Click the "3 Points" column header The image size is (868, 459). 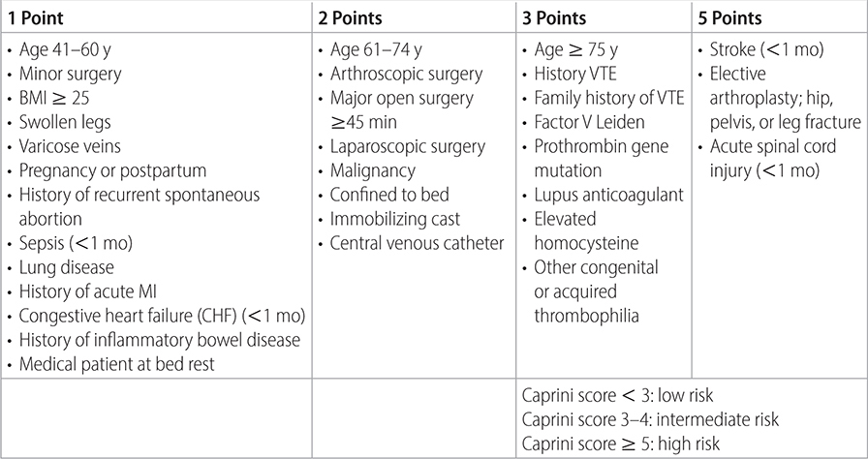pyautogui.click(x=554, y=18)
